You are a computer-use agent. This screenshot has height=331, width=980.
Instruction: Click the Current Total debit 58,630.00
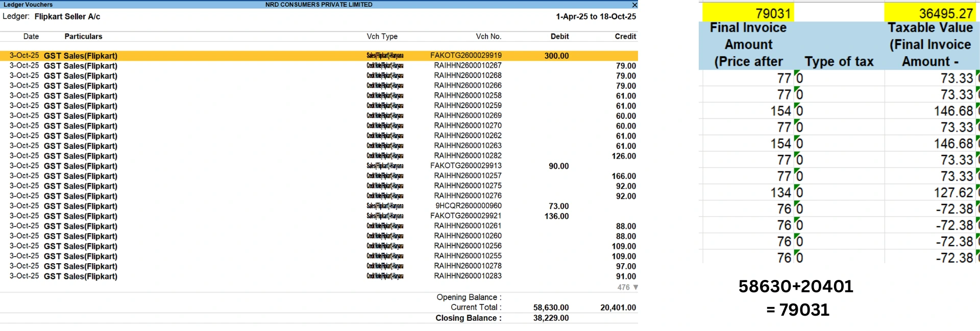click(x=551, y=308)
